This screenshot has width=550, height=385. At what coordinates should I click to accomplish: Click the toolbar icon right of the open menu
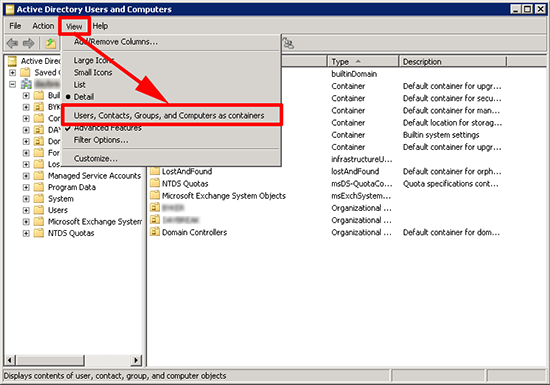point(288,43)
